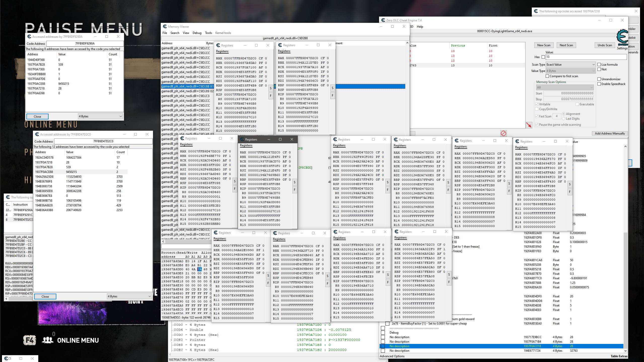The image size is (644, 362).
Task: Click Add Address Manually
Action: click(x=610, y=133)
